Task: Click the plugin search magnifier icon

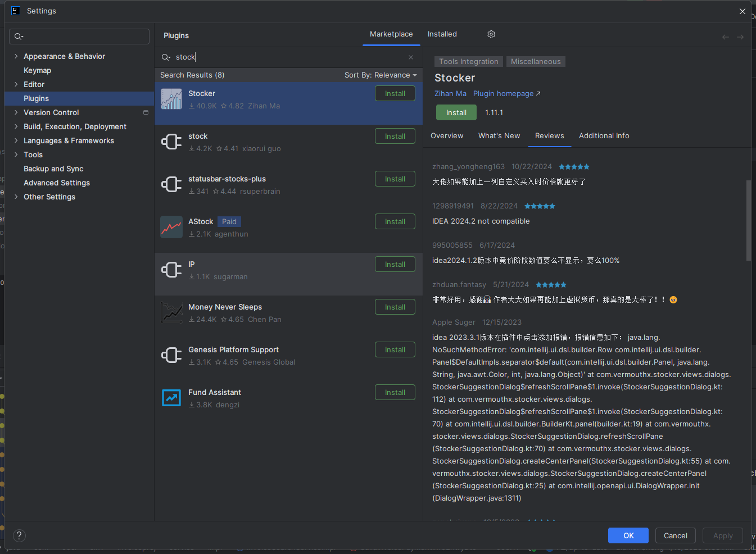Action: tap(166, 57)
